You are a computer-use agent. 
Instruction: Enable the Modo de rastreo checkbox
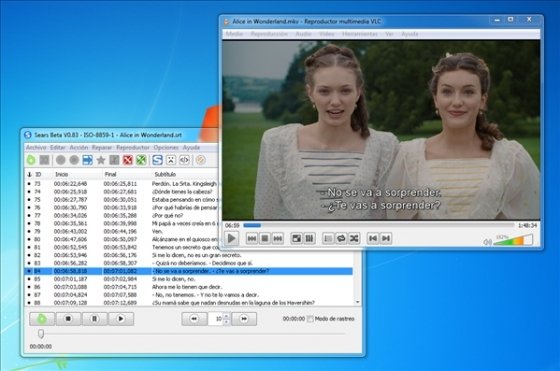[x=310, y=319]
